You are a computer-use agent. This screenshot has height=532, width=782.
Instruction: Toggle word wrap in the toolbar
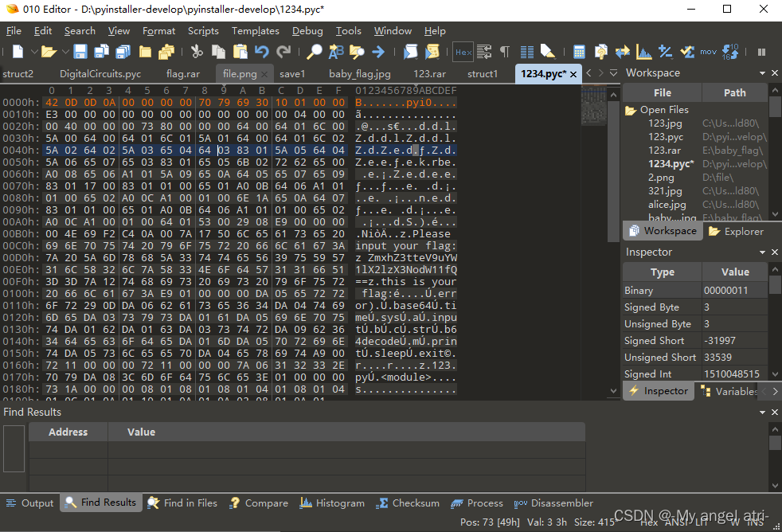coord(483,51)
